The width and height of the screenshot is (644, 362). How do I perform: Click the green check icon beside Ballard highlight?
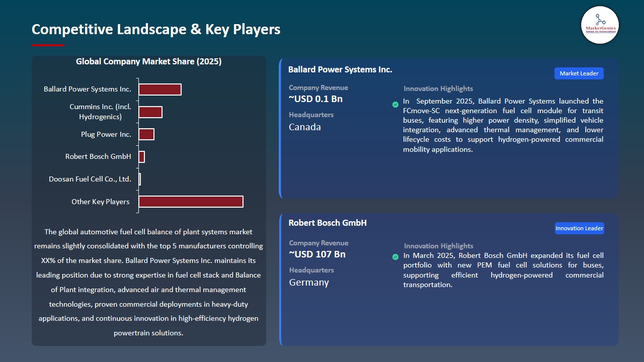[395, 105]
